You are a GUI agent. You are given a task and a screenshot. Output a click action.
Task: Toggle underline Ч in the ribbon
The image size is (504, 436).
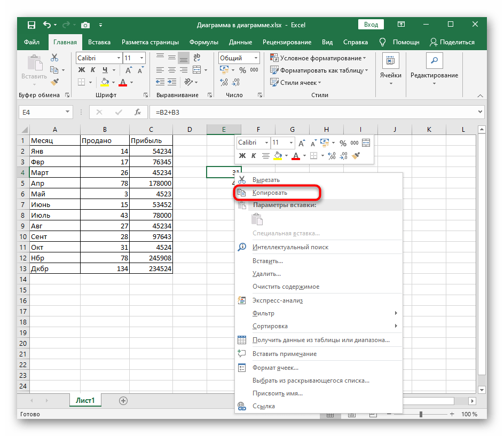(x=105, y=70)
